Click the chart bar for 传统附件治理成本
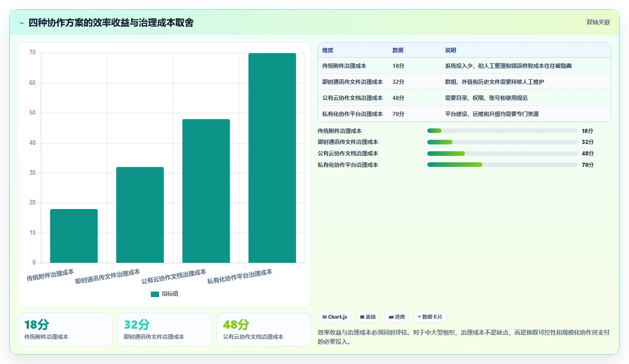The width and height of the screenshot is (629, 364). [x=74, y=236]
